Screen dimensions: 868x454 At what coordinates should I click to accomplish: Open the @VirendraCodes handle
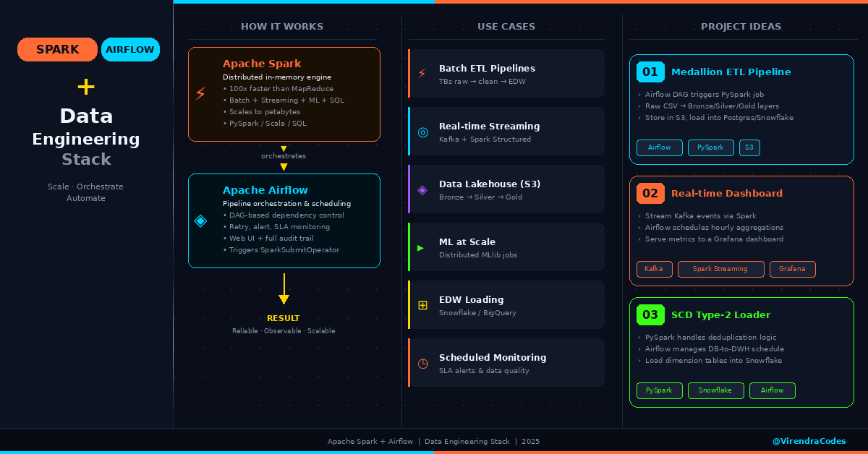click(809, 441)
